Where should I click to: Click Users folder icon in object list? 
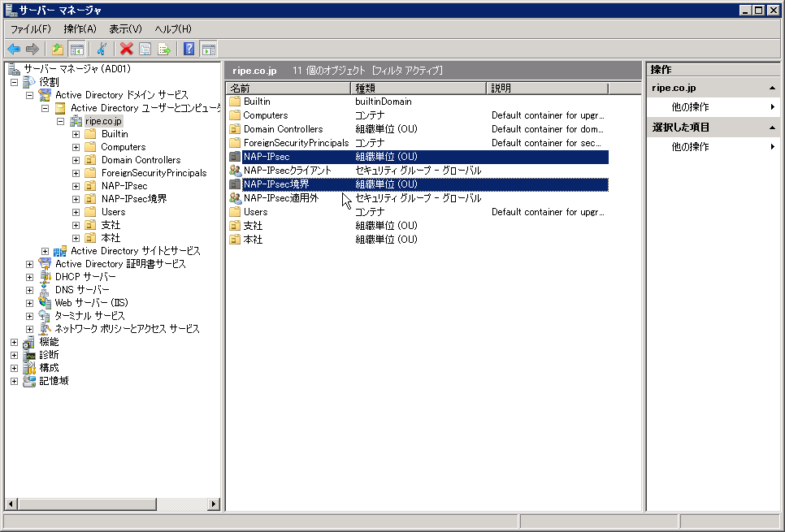235,212
